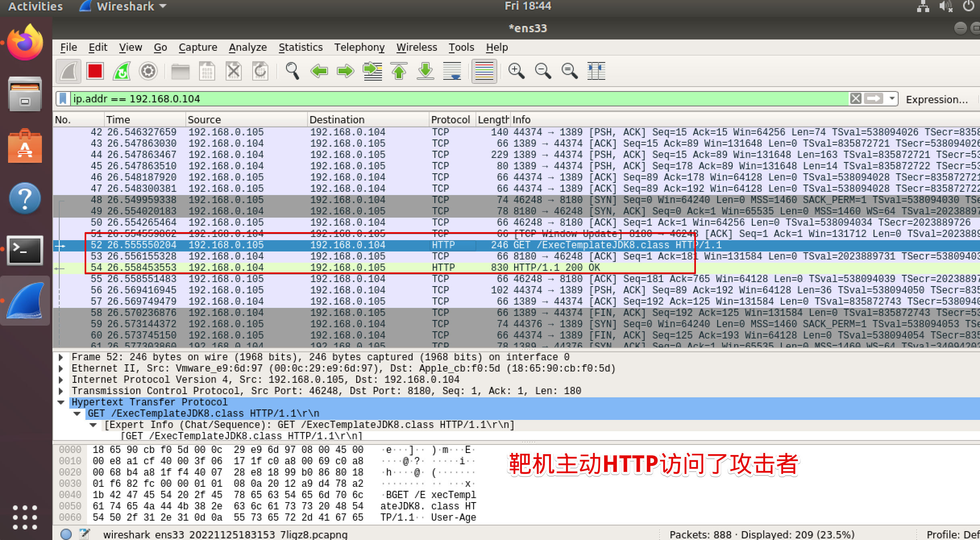980x540 pixels.
Task: Toggle auto-scroll during live capture
Action: click(x=452, y=71)
